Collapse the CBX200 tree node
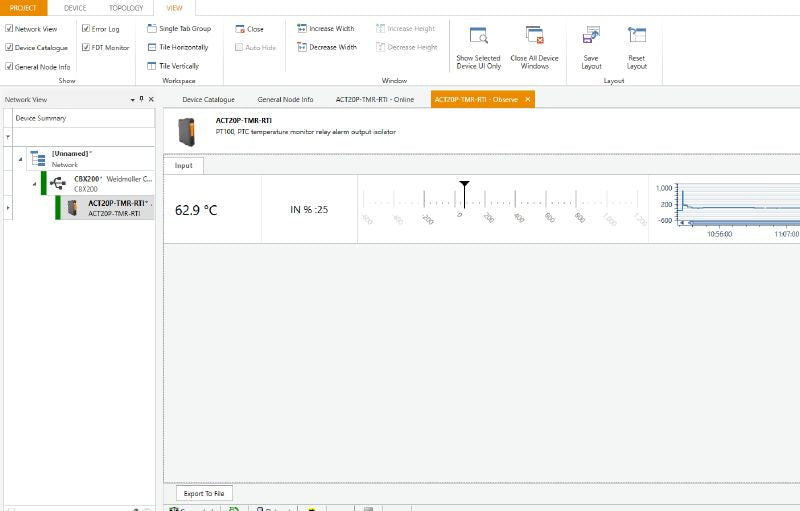Viewport: 800px width, 511px height. click(x=32, y=183)
